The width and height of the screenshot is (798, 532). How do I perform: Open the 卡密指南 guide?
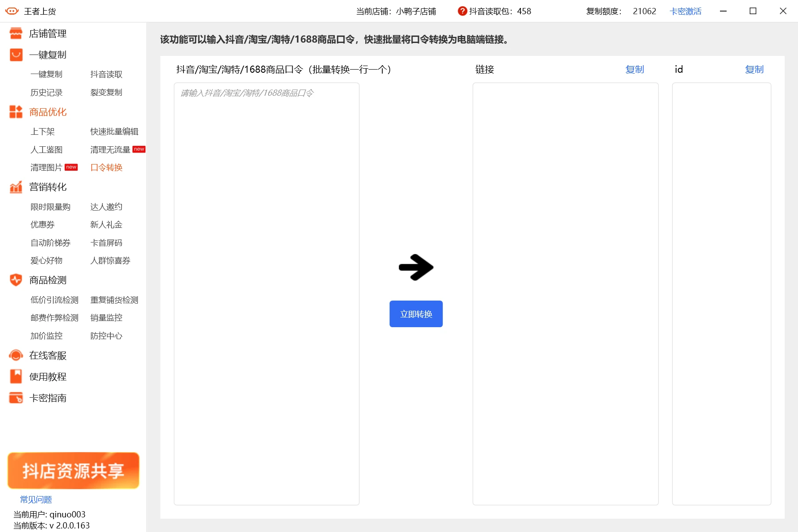pyautogui.click(x=48, y=398)
